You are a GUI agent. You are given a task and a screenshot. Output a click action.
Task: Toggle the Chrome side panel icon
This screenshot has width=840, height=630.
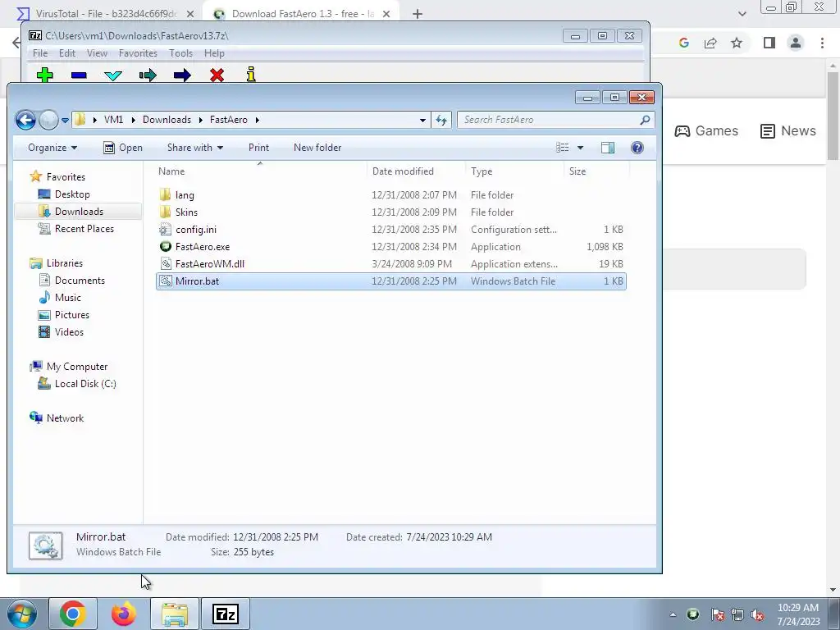click(x=769, y=43)
